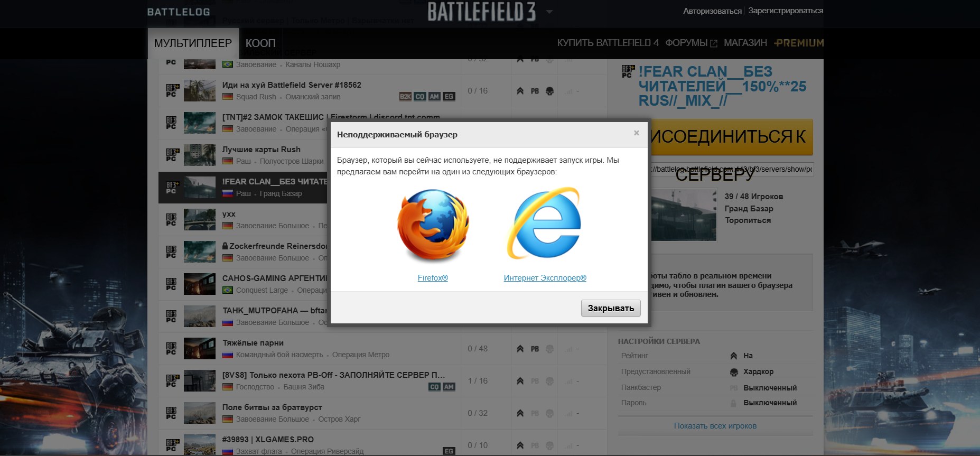The height and width of the screenshot is (456, 980).
Task: Select the server named #39893 | XLGAMES.PRO
Action: click(268, 440)
